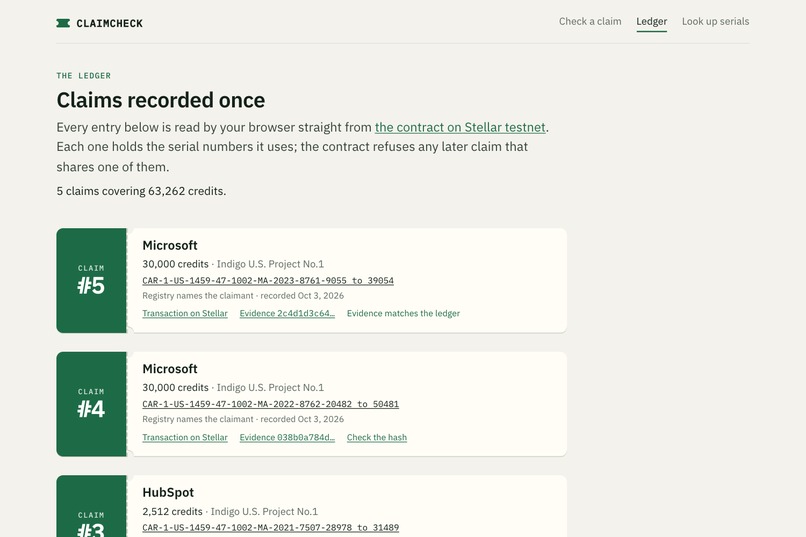Click claim #3 serial range CAR-...-28978 to 31489
Viewport: 806px width, 537px height.
[x=270, y=528]
